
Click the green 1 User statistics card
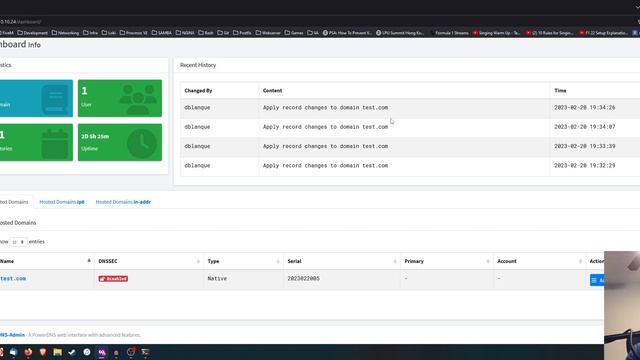[x=120, y=98]
